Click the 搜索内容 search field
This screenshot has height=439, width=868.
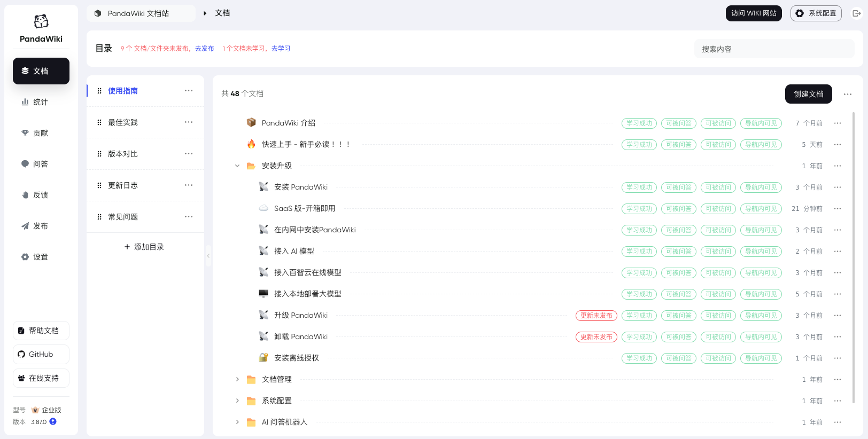pos(774,49)
